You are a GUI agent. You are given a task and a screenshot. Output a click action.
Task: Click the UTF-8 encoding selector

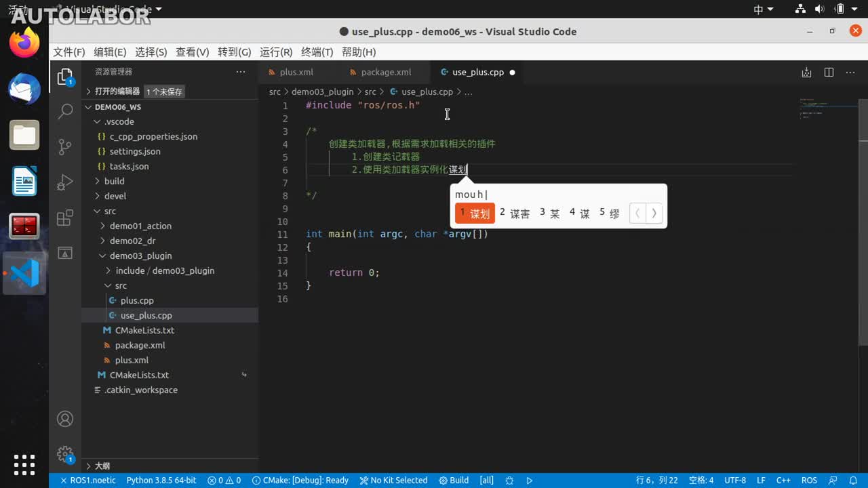click(x=735, y=480)
